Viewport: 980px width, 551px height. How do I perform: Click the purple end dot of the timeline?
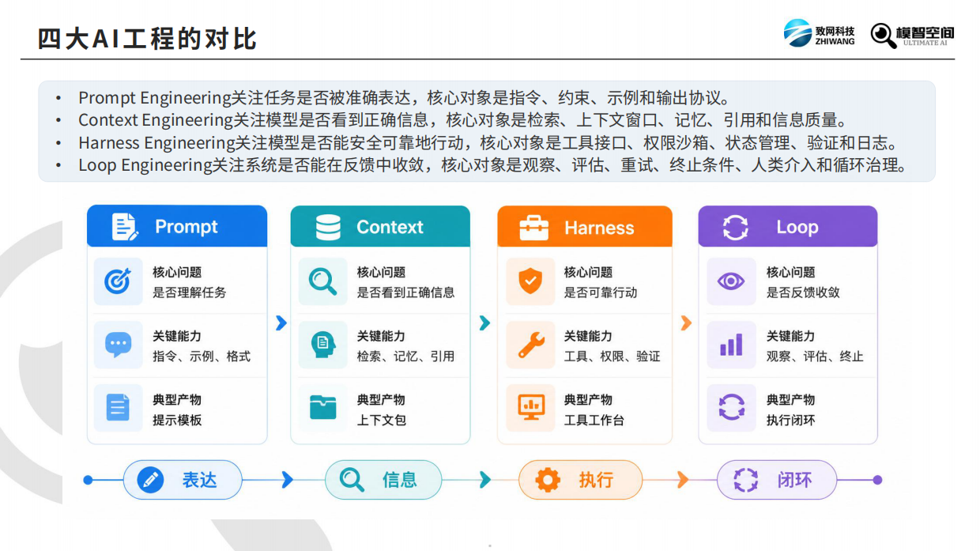point(877,480)
